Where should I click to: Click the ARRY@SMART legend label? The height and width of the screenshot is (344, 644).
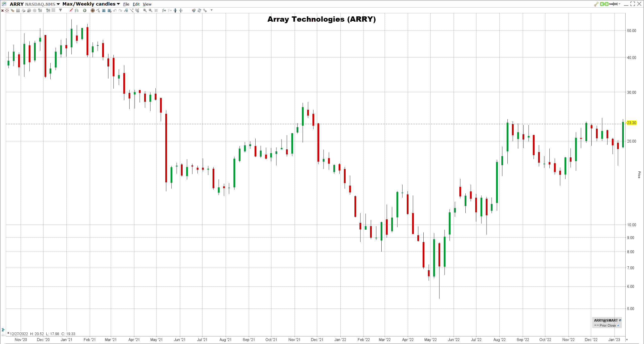point(606,320)
